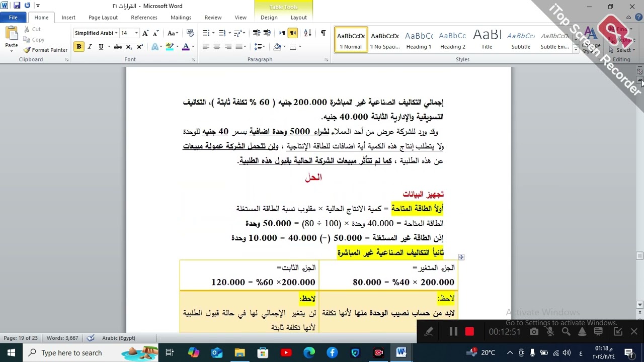
Task: Open the Paragraph dialog launcher
Action: [326, 60]
